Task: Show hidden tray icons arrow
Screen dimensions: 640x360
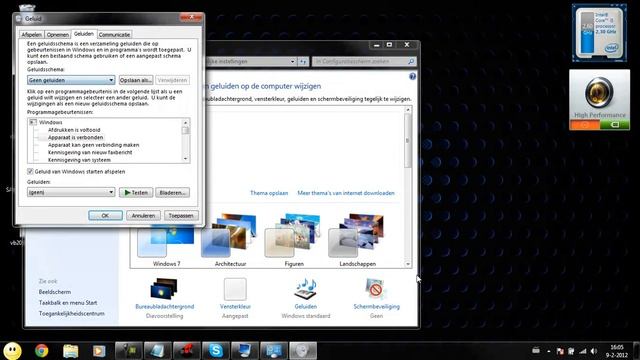Action: point(549,351)
